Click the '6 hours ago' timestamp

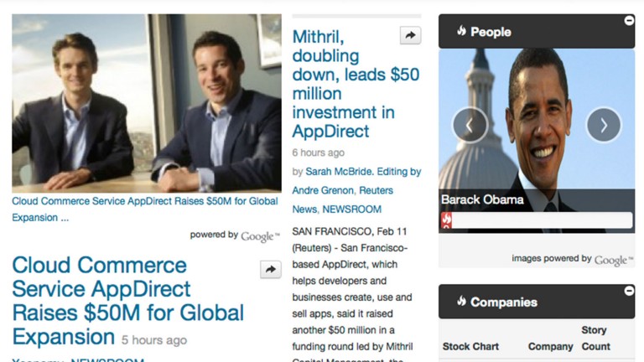coord(319,153)
